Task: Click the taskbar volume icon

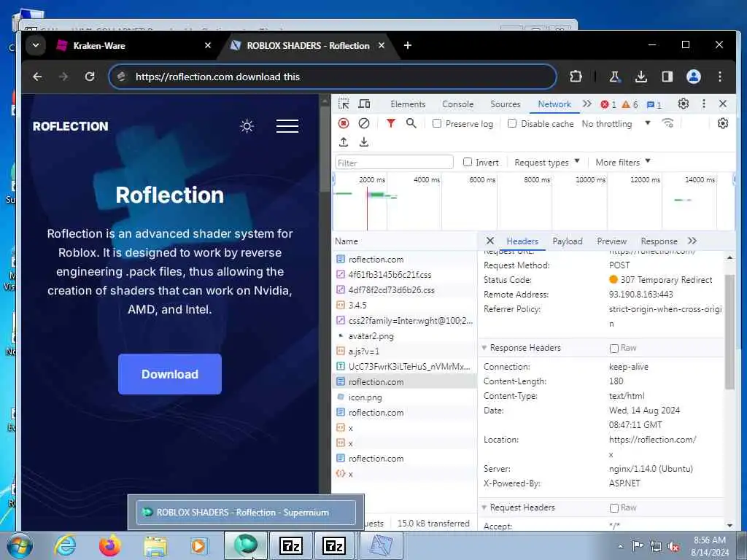Action: [673, 546]
